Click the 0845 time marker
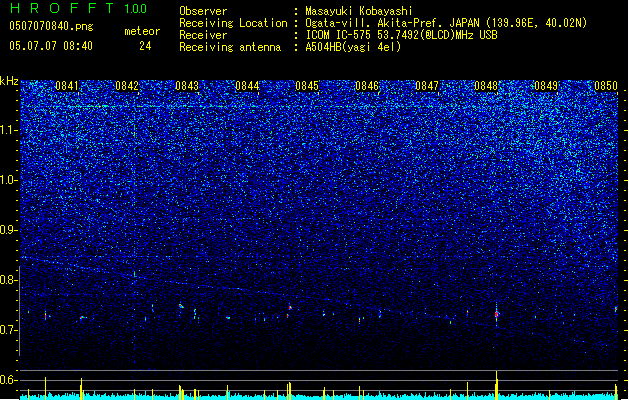629x400 pixels. (307, 86)
